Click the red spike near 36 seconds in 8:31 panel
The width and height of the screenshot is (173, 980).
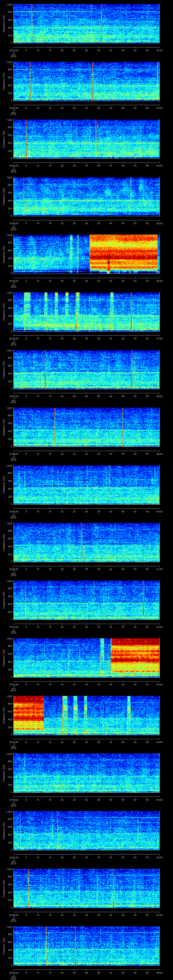tap(102, 24)
